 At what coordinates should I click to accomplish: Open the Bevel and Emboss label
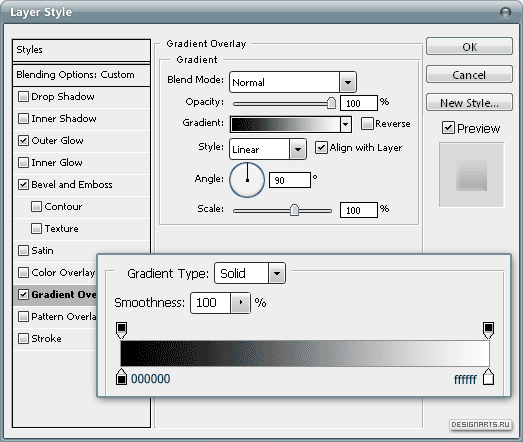[72, 184]
